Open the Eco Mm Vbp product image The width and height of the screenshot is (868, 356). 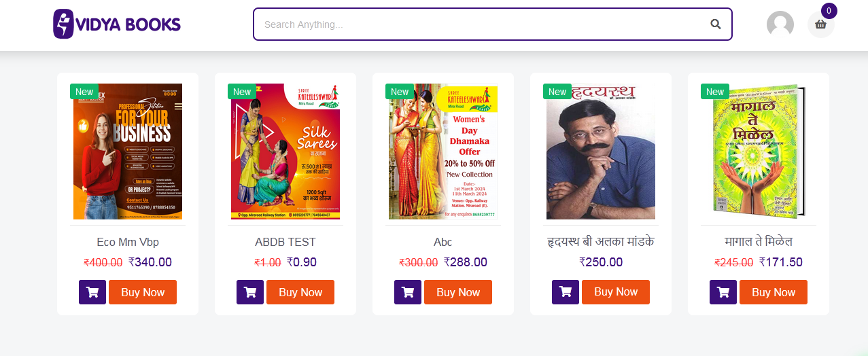coord(128,152)
